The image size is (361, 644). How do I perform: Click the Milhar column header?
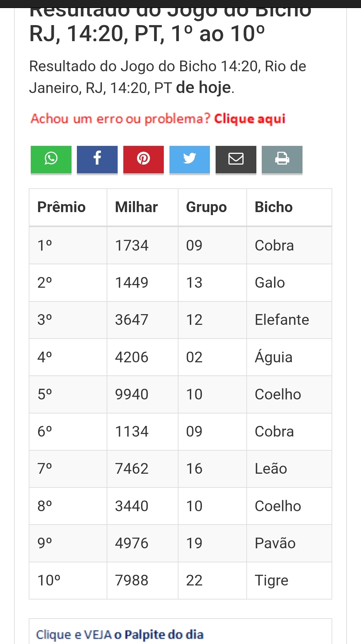click(136, 207)
